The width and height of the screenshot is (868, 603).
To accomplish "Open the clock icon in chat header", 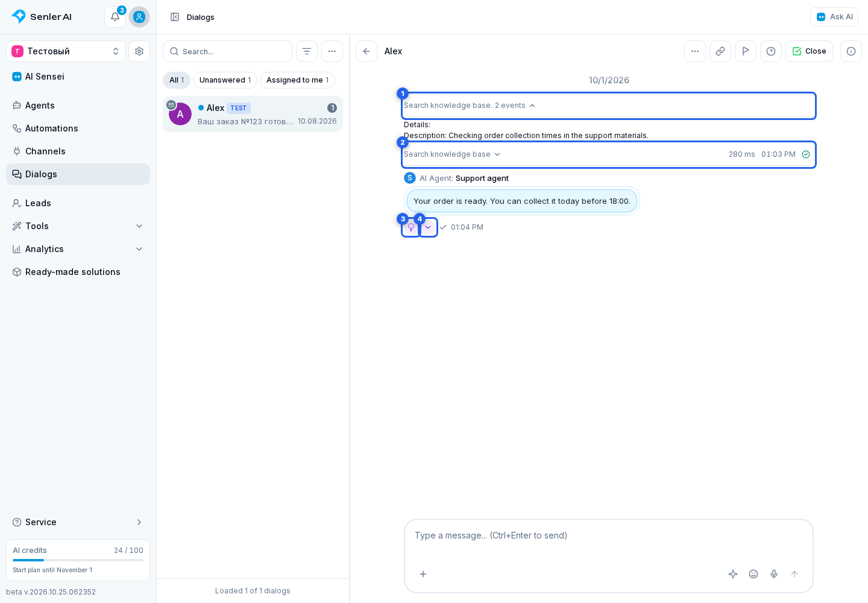I will [771, 51].
